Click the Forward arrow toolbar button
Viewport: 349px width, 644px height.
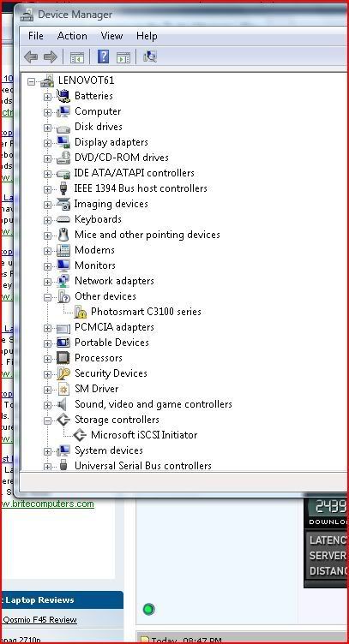50,57
